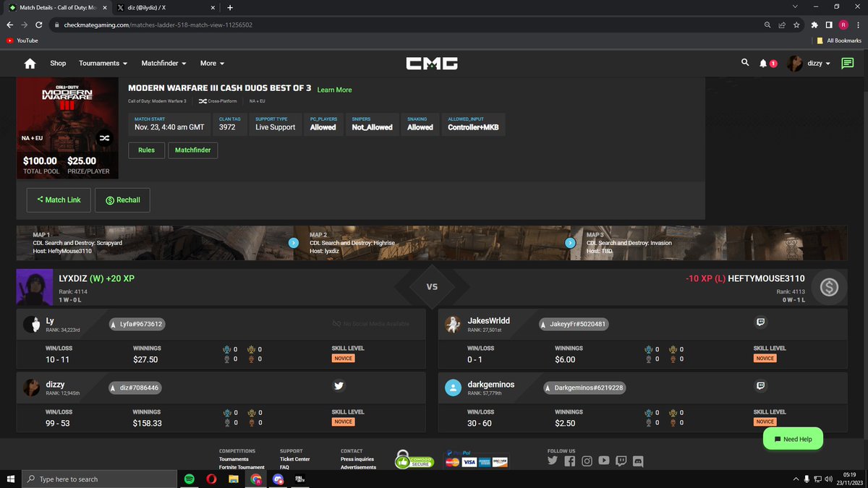Open YouTube bookmark in bookmarks bar
868x488 pixels.
coord(22,40)
